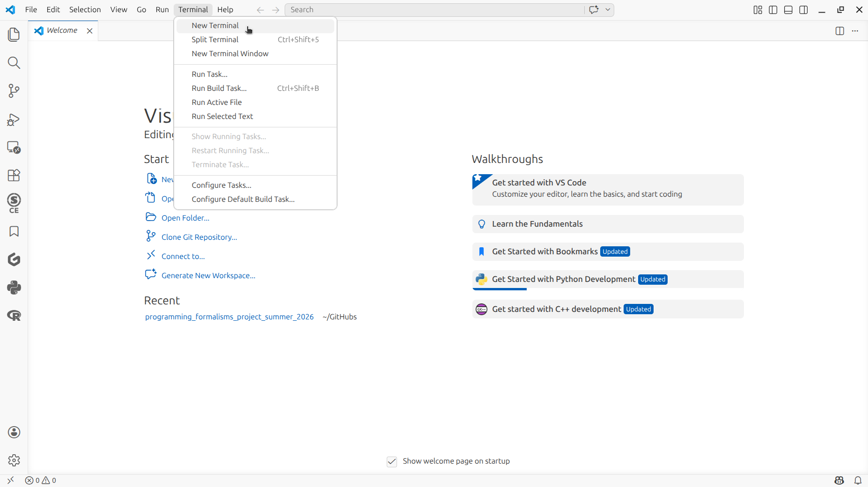868x487 pixels.
Task: Open the Edit menu
Action: (x=53, y=10)
